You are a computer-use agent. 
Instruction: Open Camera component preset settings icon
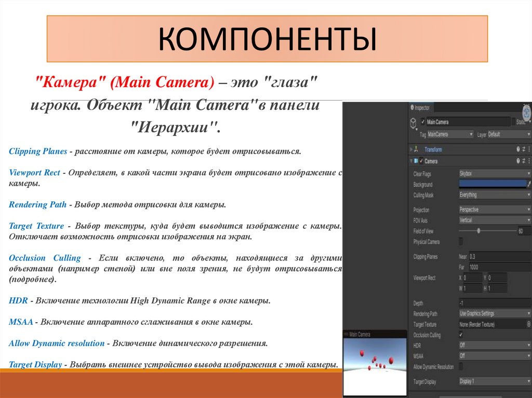pos(524,161)
